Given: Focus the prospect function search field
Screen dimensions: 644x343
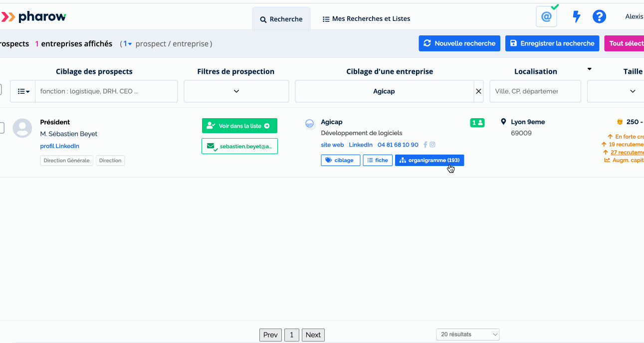Looking at the screenshot, I should [x=106, y=91].
